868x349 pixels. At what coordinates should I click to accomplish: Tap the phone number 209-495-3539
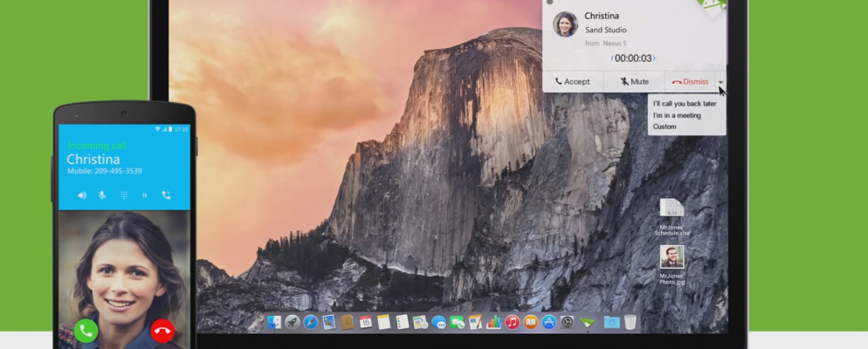click(117, 172)
